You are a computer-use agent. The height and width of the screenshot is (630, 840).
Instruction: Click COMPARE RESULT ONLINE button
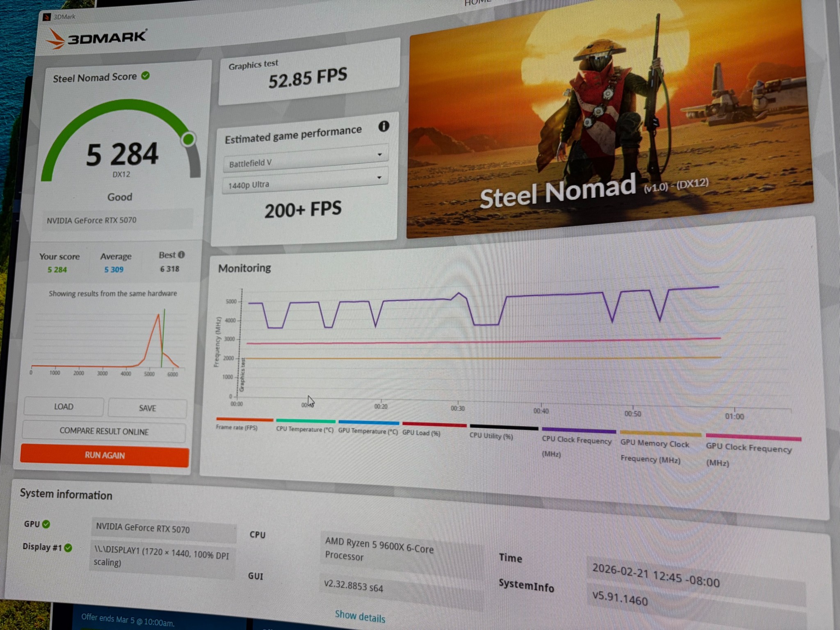pyautogui.click(x=104, y=431)
